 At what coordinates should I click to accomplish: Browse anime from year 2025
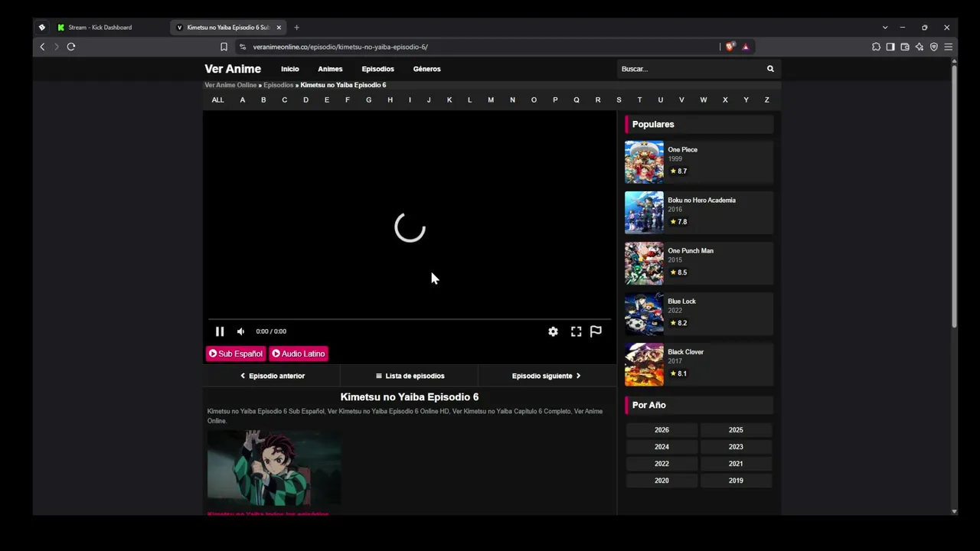pyautogui.click(x=736, y=430)
